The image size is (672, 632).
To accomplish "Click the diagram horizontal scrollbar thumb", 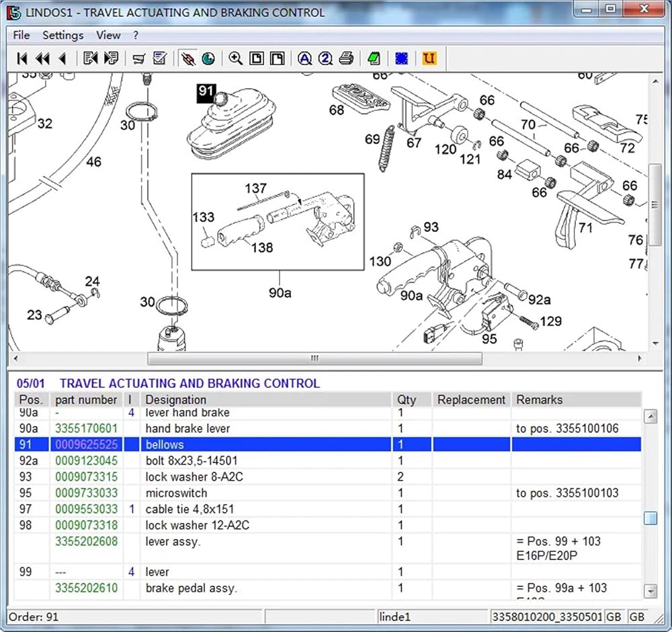I will point(314,358).
